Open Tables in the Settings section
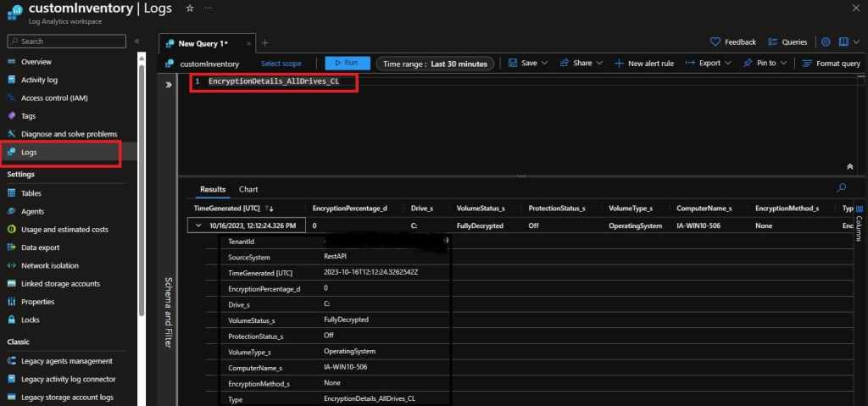This screenshot has width=868, height=406. pos(31,193)
